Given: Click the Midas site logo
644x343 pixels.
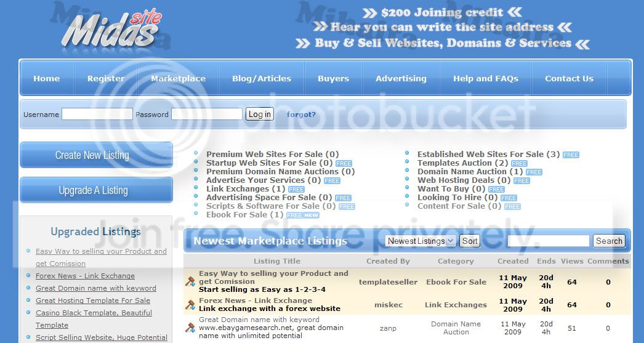Looking at the screenshot, I should click(x=111, y=29).
